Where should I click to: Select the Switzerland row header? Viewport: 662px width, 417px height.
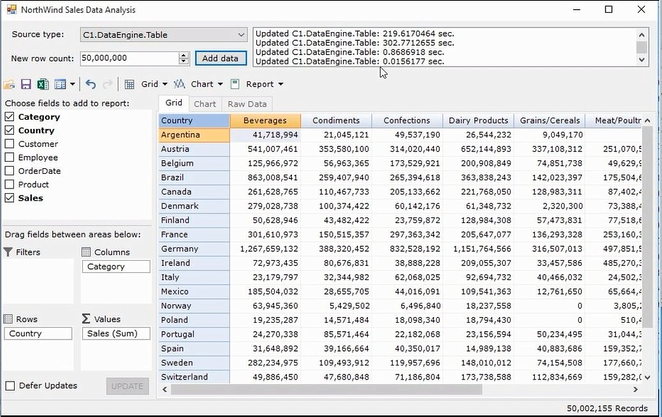point(194,377)
